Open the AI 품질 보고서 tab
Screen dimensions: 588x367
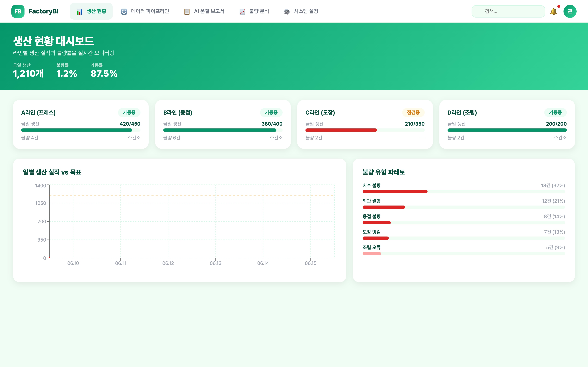pyautogui.click(x=209, y=11)
